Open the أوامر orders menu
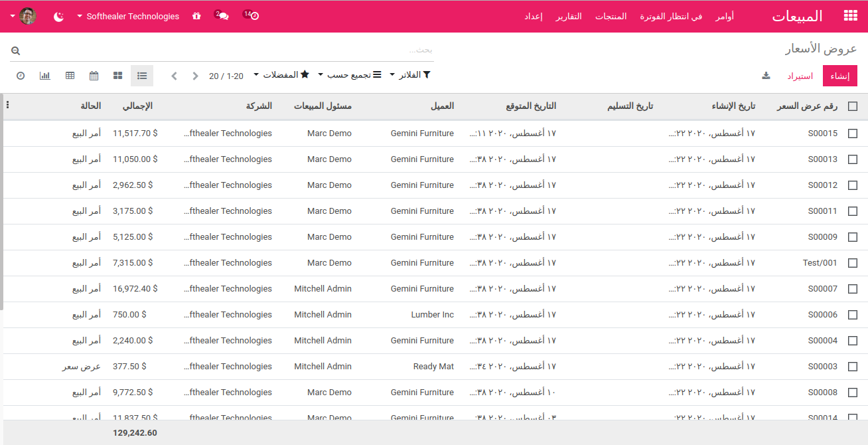Viewport: 868px width, 445px height. tap(725, 16)
